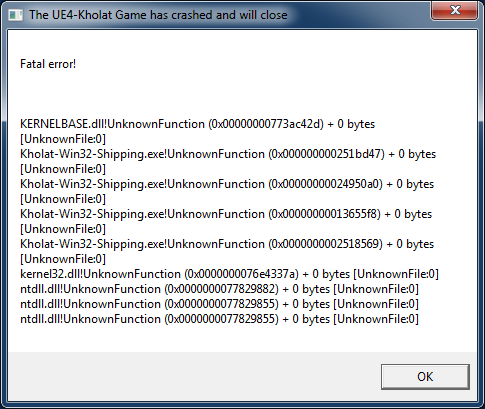The width and height of the screenshot is (485, 409).
Task: Click the Kholat-Win32-Shipping.exe line with address 13655f8
Action: point(226,214)
